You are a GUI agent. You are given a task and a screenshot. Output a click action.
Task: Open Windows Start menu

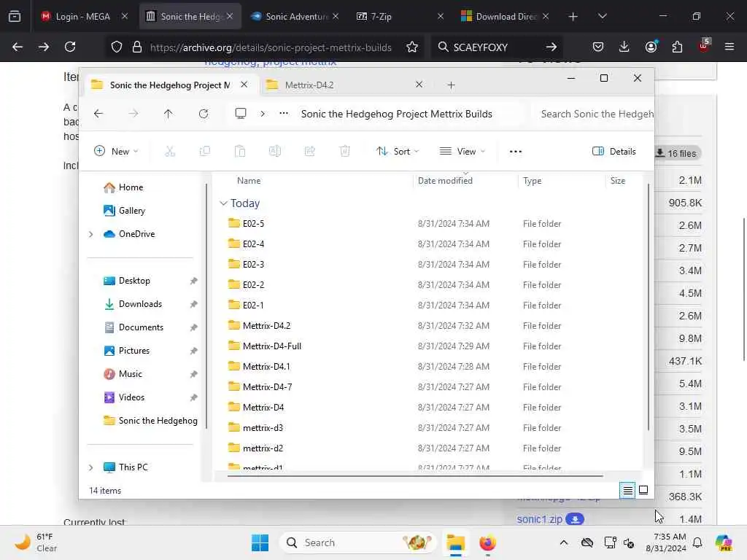(260, 542)
